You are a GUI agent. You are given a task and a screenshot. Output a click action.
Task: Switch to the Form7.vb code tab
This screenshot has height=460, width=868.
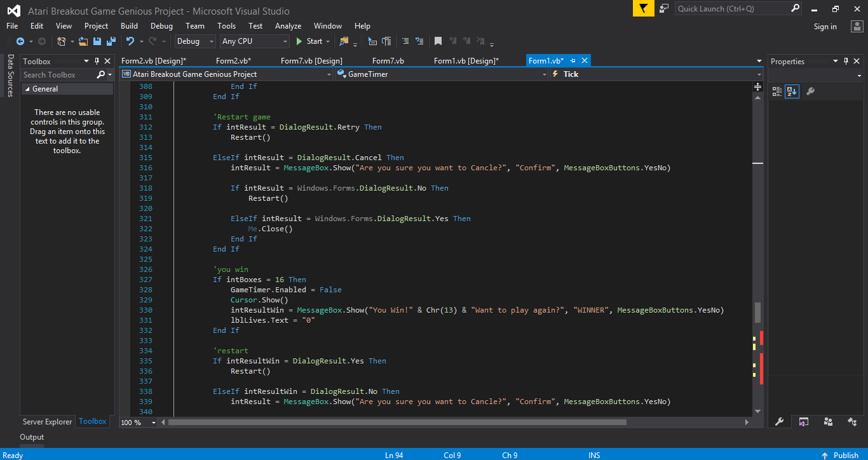[x=388, y=61]
